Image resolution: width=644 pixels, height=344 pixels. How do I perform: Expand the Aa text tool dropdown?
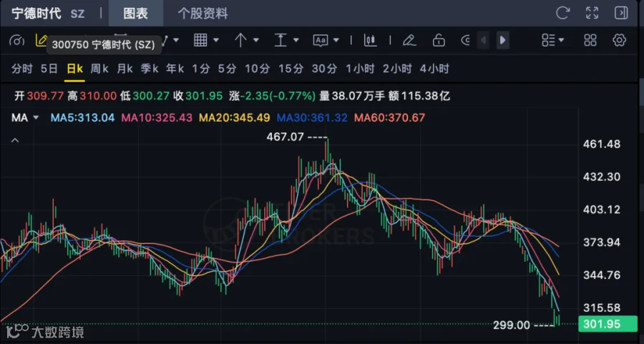point(336,40)
